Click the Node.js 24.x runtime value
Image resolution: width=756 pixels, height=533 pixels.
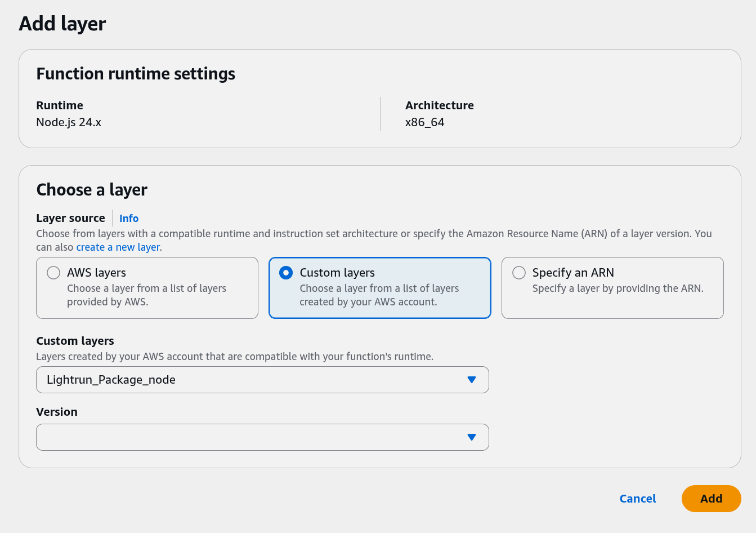pyautogui.click(x=69, y=122)
